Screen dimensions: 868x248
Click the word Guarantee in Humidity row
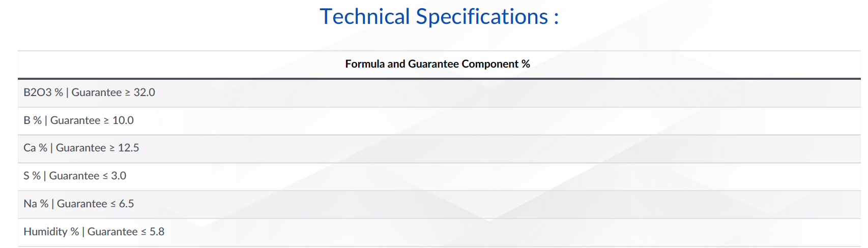112,232
